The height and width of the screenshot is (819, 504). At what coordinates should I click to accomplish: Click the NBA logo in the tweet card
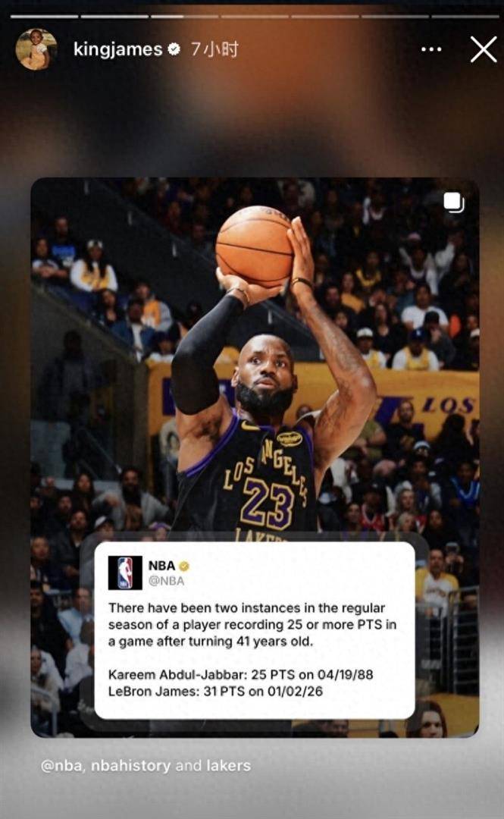125,573
